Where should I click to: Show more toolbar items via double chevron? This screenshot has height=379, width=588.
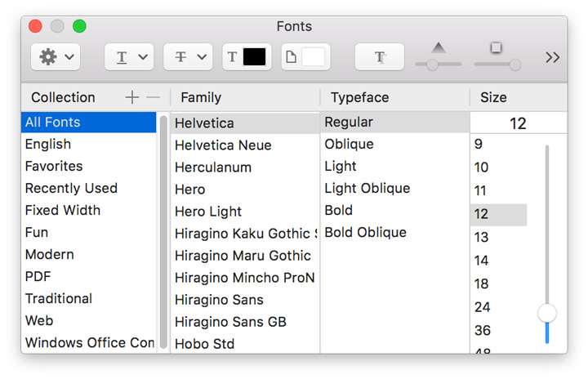552,57
